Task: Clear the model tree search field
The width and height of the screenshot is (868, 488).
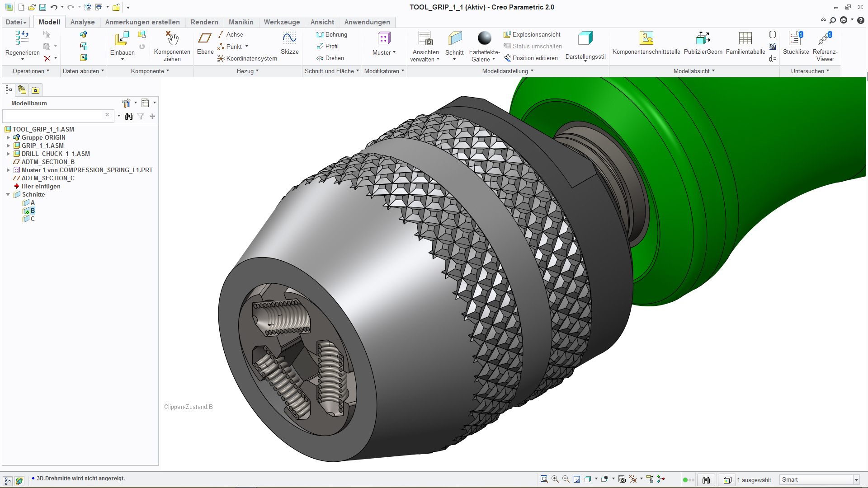Action: 107,115
